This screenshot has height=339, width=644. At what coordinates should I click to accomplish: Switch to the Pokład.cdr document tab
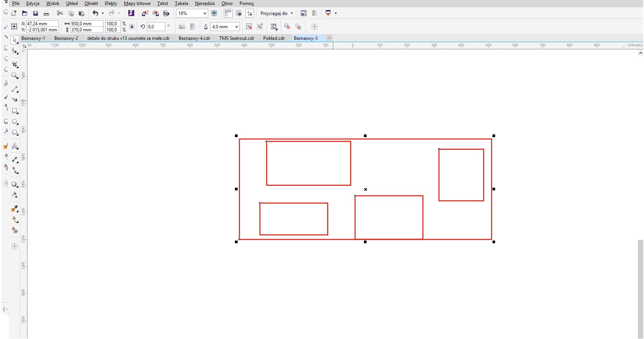pyautogui.click(x=274, y=38)
